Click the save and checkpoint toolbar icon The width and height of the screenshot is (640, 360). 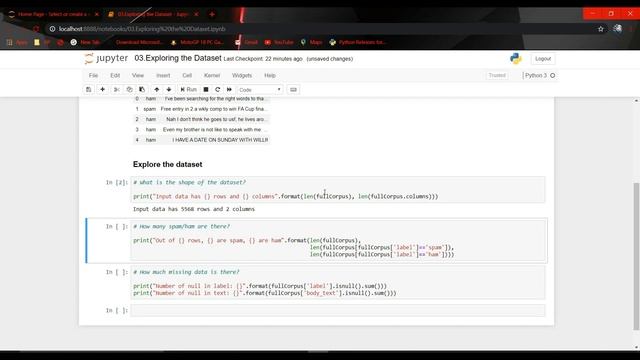[89, 89]
